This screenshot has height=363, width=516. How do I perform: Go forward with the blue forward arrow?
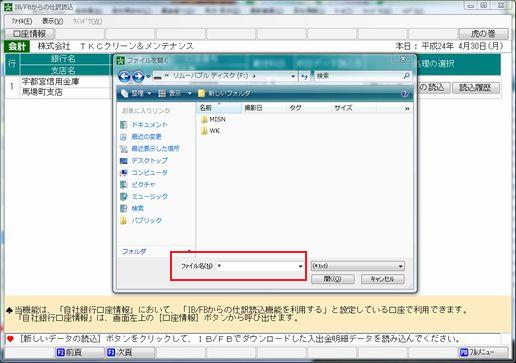(138, 77)
